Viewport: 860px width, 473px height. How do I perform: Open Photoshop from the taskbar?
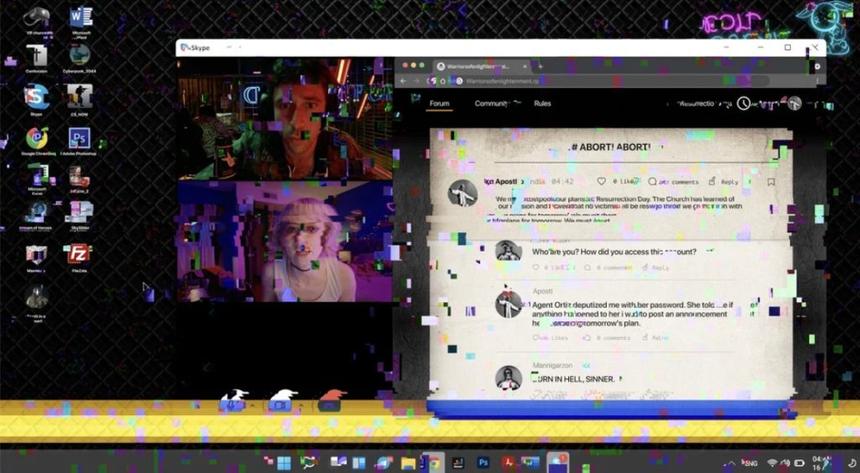(483, 463)
